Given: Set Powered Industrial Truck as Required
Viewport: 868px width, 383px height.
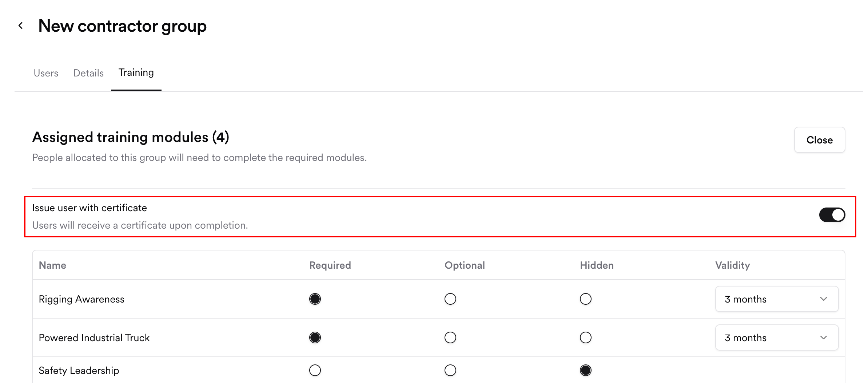Looking at the screenshot, I should 315,337.
